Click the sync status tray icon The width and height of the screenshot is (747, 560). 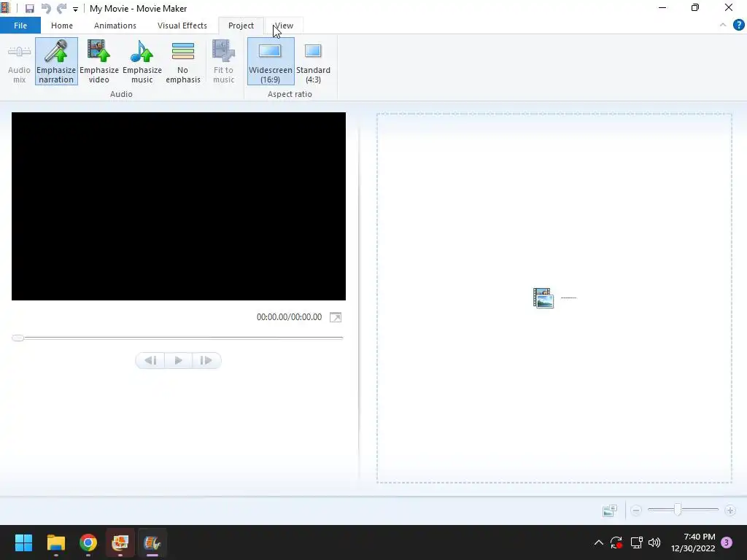616,542
